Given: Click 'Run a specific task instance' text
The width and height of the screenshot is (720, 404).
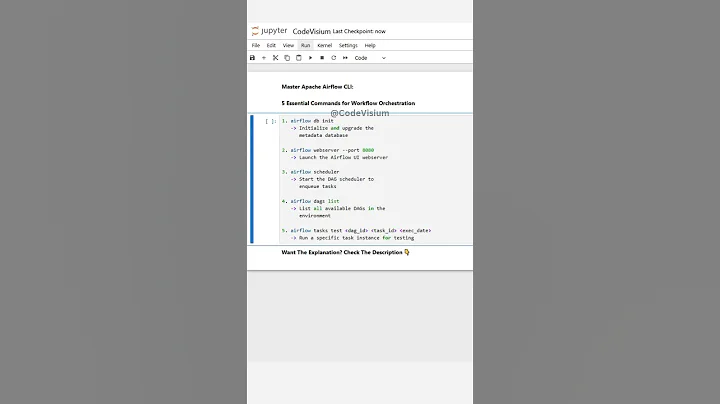Looking at the screenshot, I should click(x=339, y=238).
